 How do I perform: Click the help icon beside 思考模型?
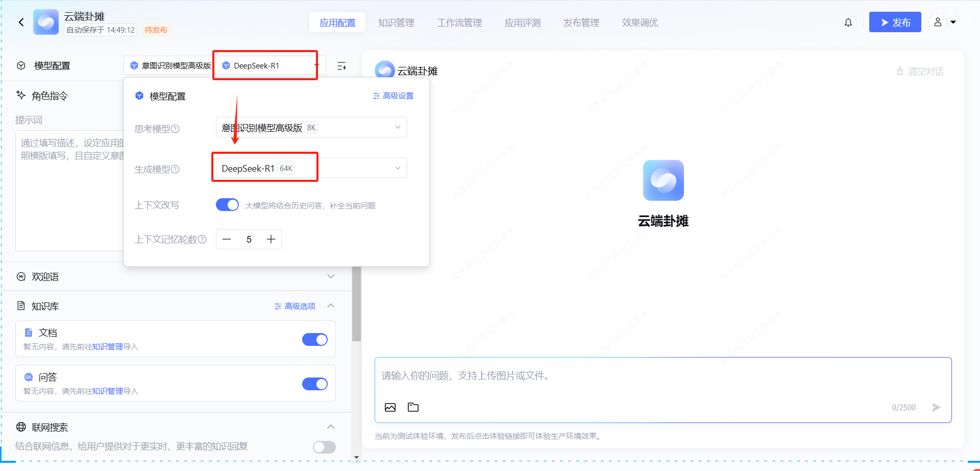pyautogui.click(x=175, y=129)
